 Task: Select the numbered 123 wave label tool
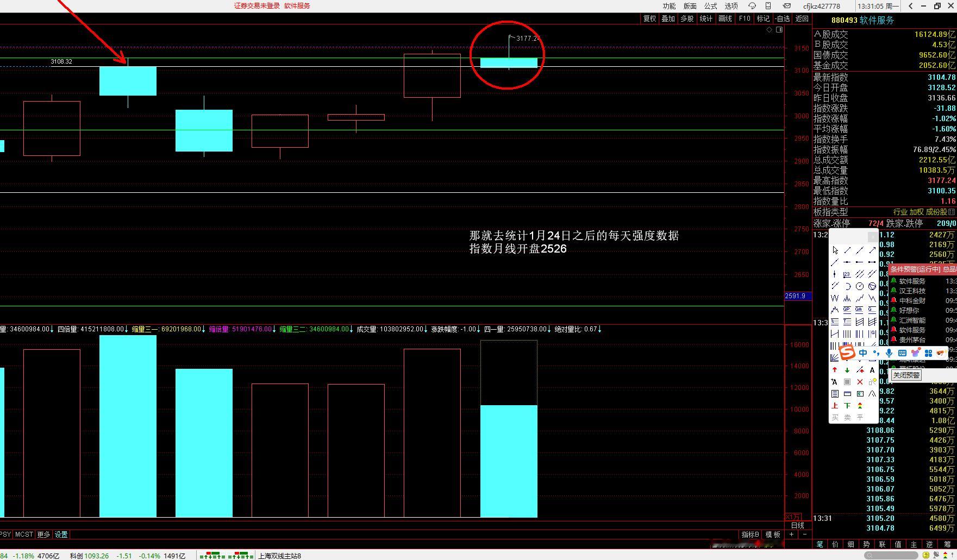coord(847,274)
